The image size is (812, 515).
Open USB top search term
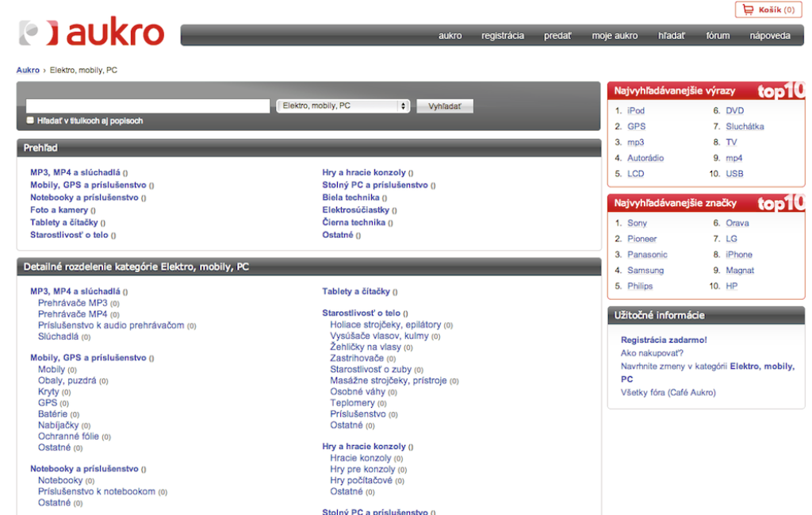coord(734,174)
